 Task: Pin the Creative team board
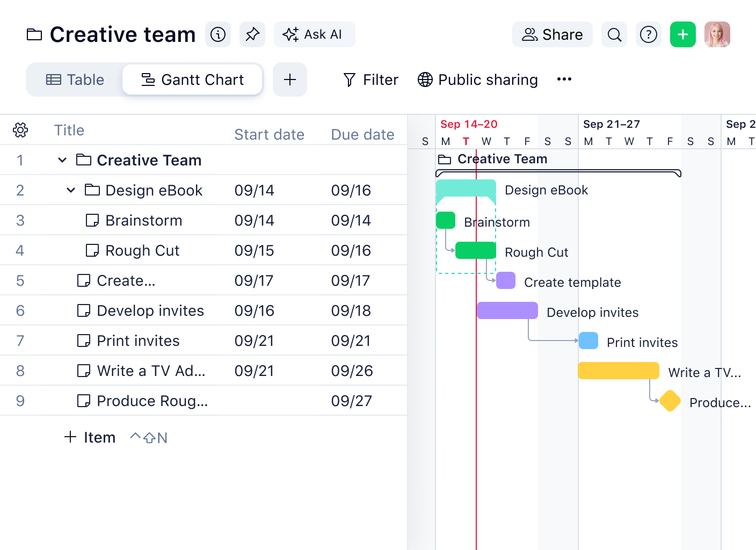coord(252,34)
